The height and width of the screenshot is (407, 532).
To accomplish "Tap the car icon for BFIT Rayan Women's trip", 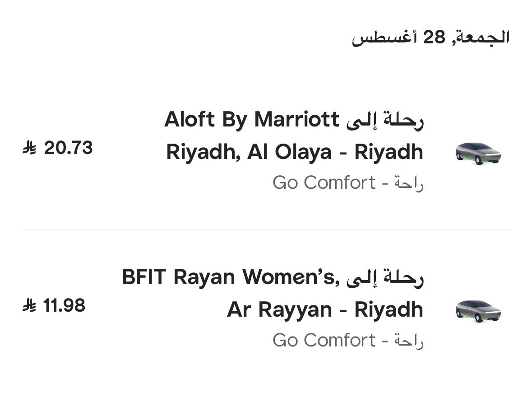I will click(478, 311).
